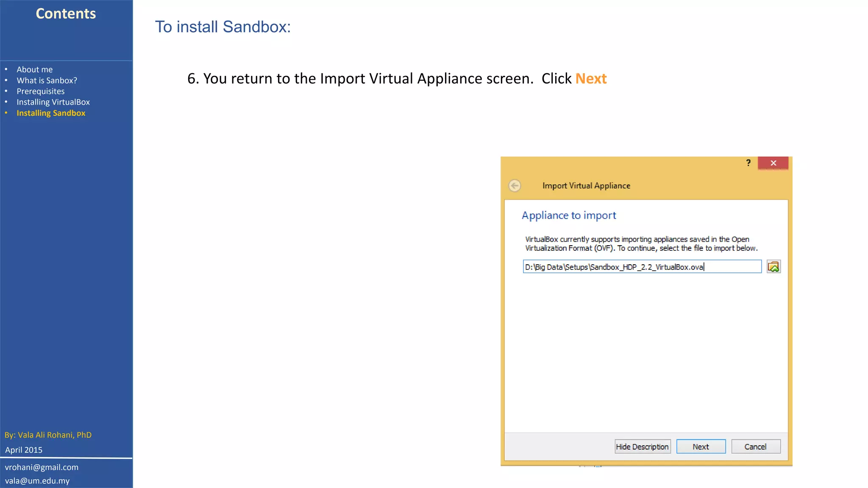
Task: Click the orange 'Next' word in instruction
Action: 591,79
